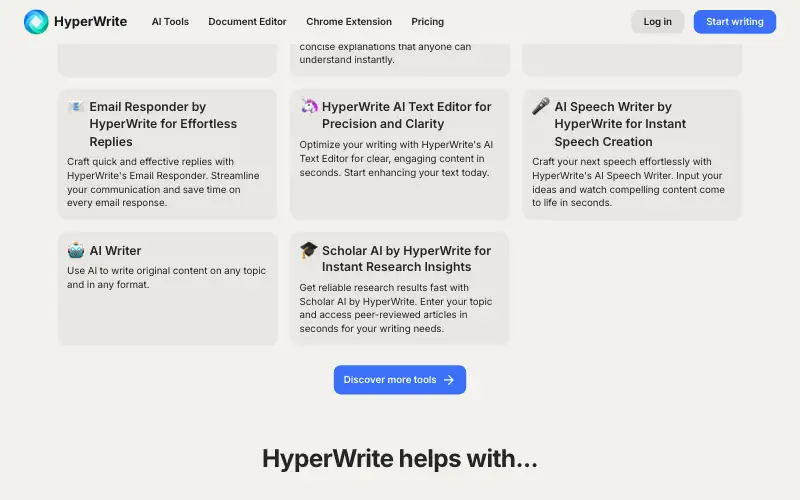This screenshot has height=500, width=800.
Task: Click 'Optimize your writing' description text
Action: (396, 159)
